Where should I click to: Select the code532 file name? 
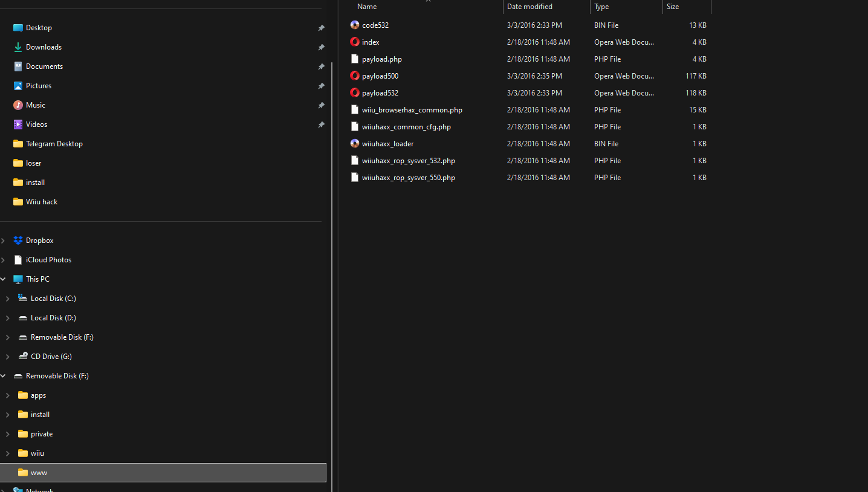(375, 25)
